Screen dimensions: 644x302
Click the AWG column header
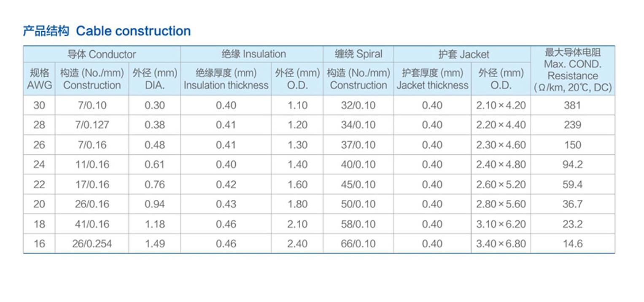39,79
